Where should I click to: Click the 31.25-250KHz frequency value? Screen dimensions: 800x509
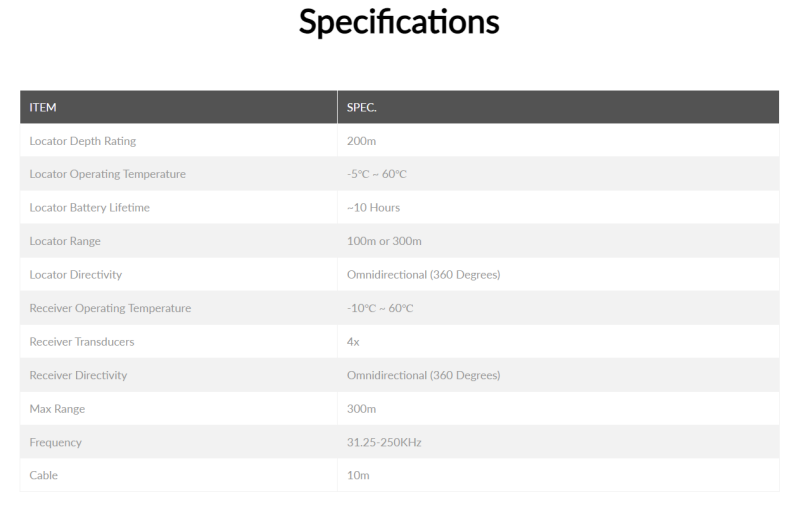(x=384, y=442)
